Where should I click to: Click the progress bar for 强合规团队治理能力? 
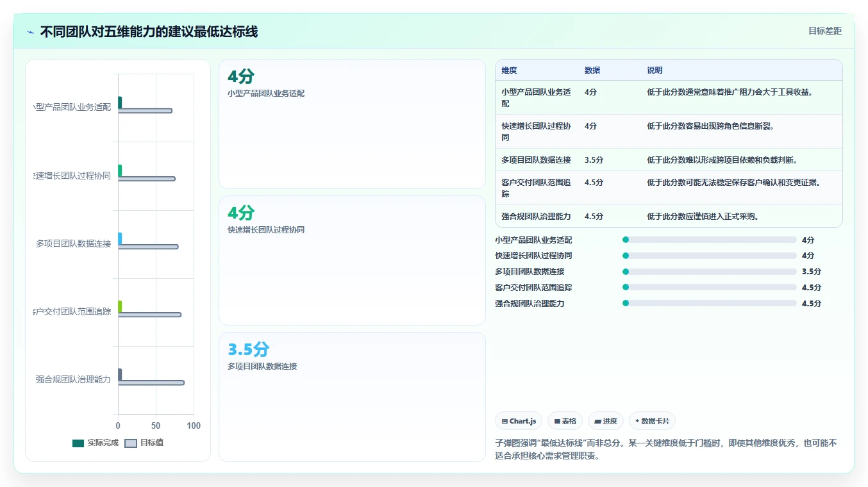coord(709,303)
